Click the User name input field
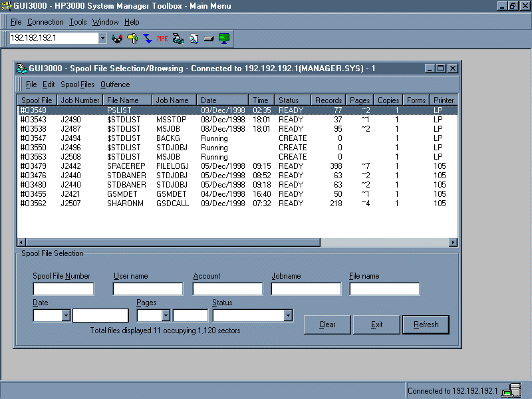This screenshot has height=399, width=532. point(148,289)
